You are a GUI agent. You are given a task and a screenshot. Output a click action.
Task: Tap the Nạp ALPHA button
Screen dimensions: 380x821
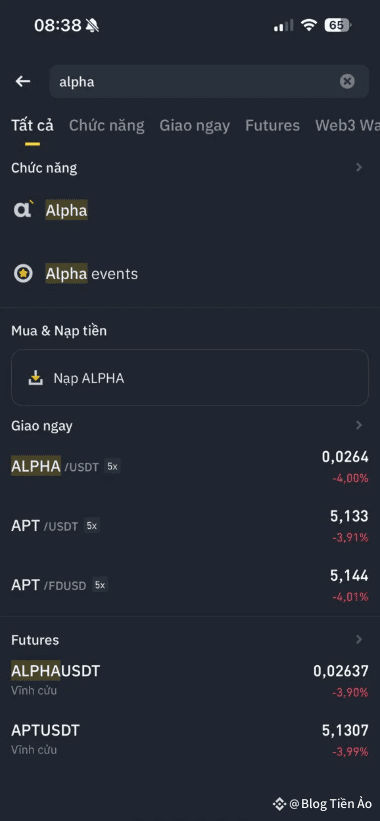tap(190, 378)
